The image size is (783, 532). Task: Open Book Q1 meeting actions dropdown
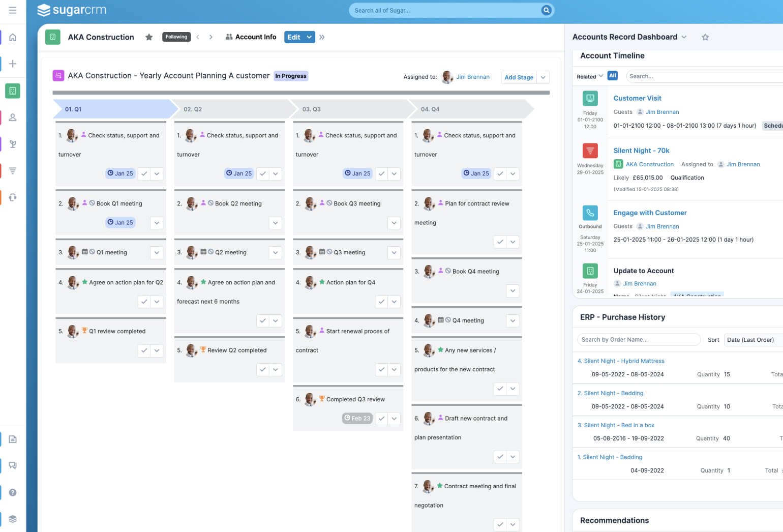coord(157,223)
